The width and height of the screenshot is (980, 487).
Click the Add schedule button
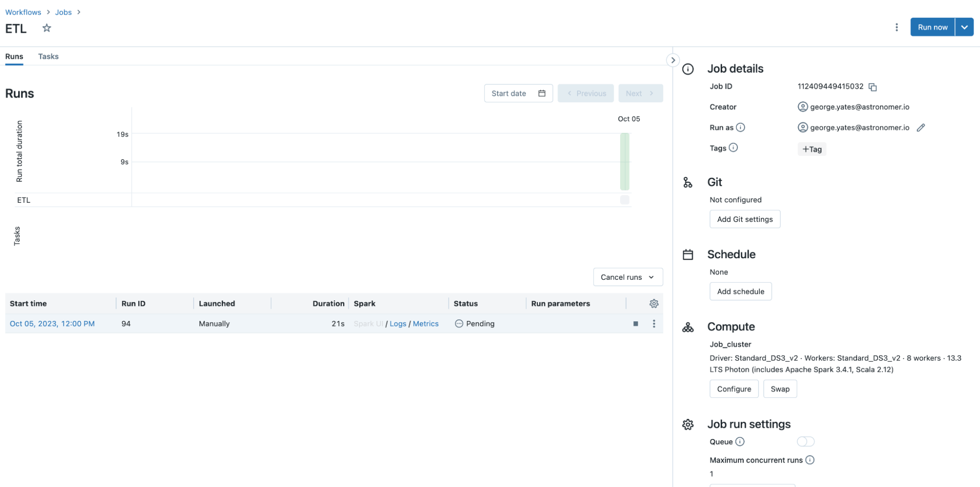point(740,292)
